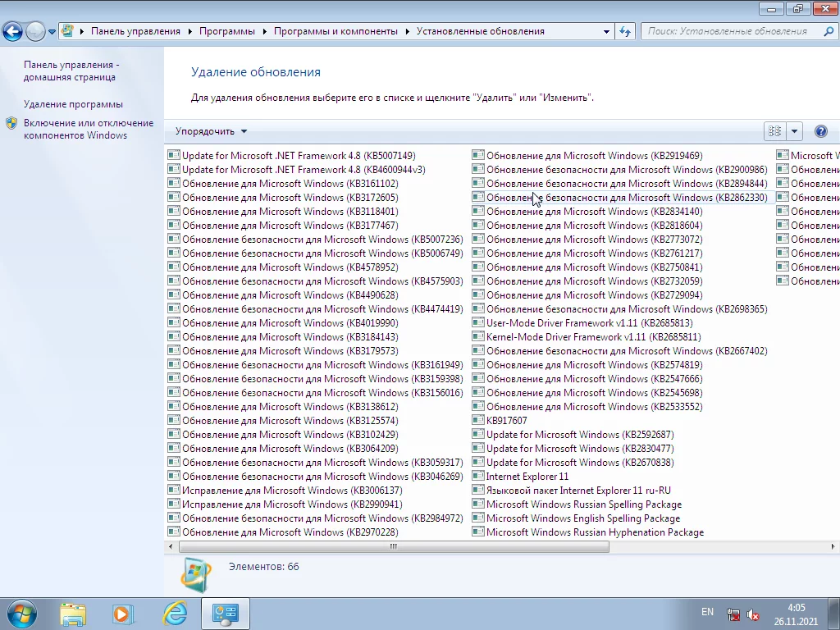Open Internet Explorer from the taskbar
The width and height of the screenshot is (840, 630).
tap(175, 614)
